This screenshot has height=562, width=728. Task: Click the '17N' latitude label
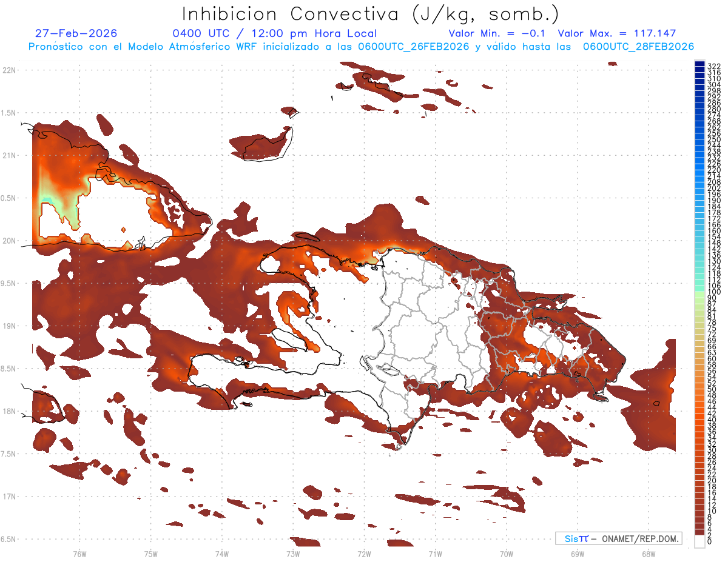[9, 497]
